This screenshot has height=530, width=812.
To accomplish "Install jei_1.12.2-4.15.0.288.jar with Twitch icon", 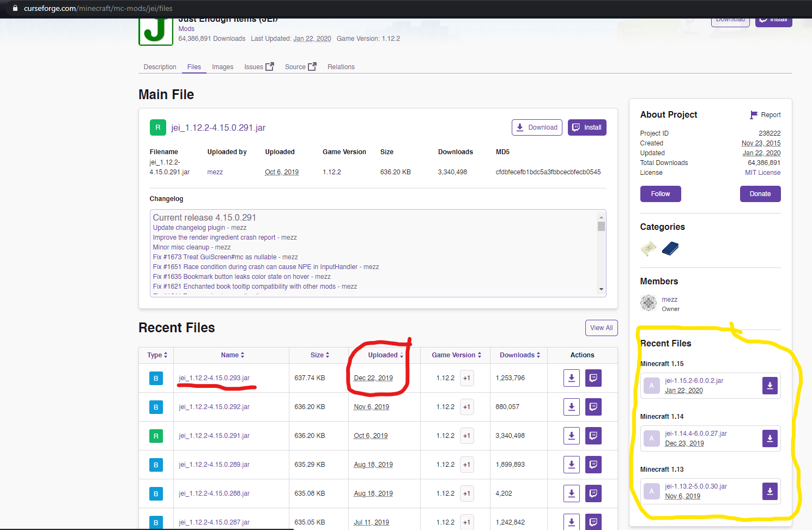I will point(593,494).
